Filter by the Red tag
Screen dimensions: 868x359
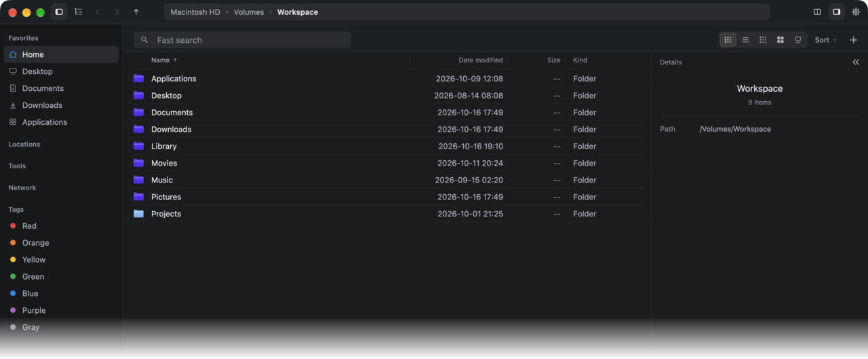[x=61, y=226]
